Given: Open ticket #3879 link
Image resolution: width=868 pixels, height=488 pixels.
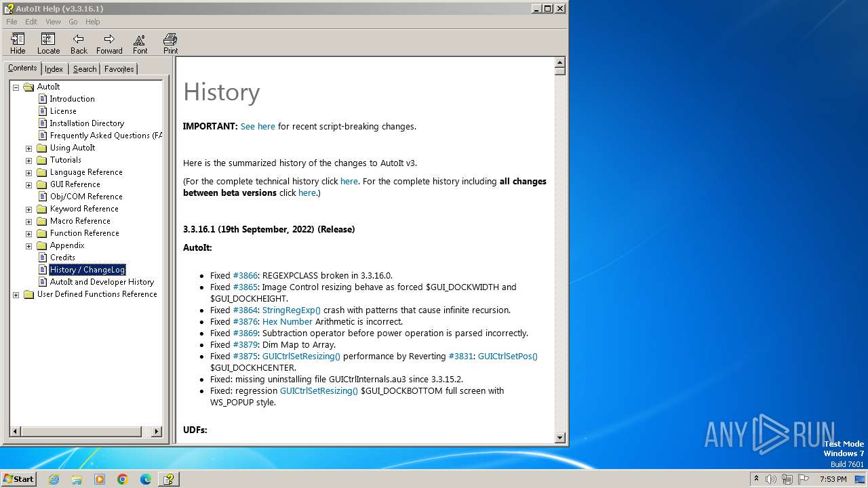Looking at the screenshot, I should point(245,344).
